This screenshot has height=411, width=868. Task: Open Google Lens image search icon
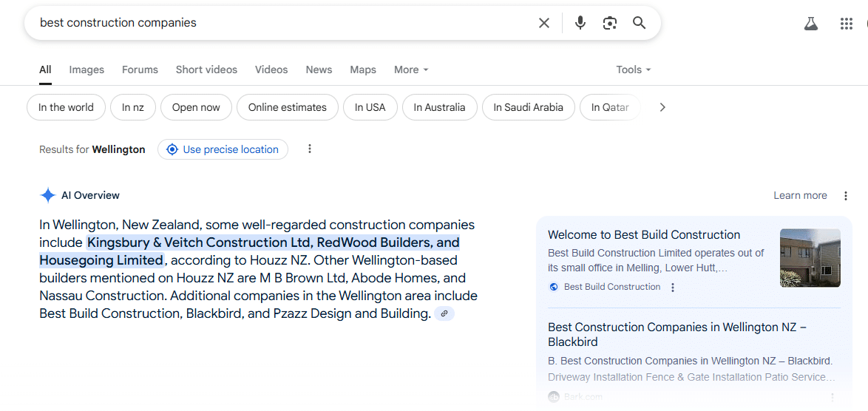click(x=610, y=23)
